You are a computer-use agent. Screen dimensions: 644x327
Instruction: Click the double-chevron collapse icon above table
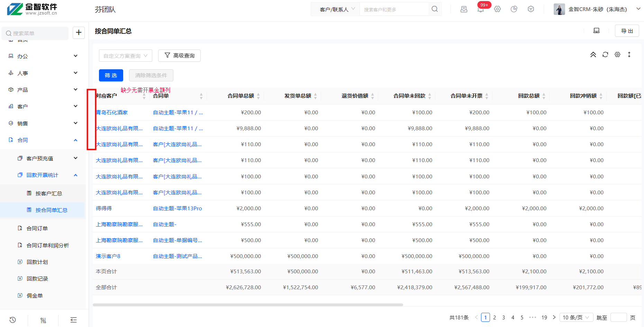(x=593, y=55)
